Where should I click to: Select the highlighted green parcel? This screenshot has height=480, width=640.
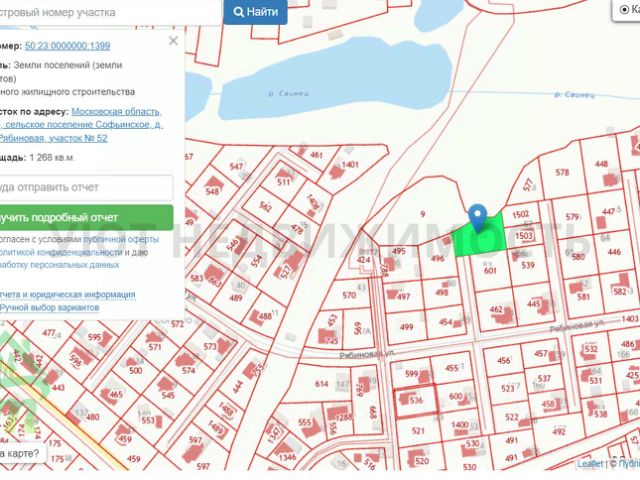[481, 241]
